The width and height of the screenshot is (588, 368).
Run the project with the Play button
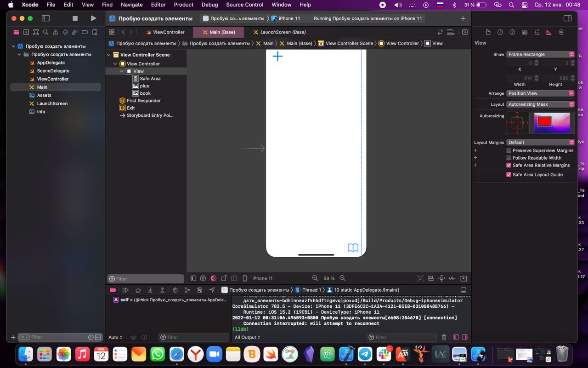pyautogui.click(x=93, y=18)
